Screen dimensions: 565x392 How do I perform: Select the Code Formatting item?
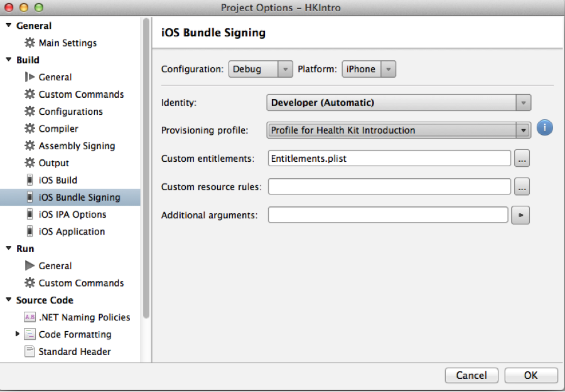click(x=75, y=334)
